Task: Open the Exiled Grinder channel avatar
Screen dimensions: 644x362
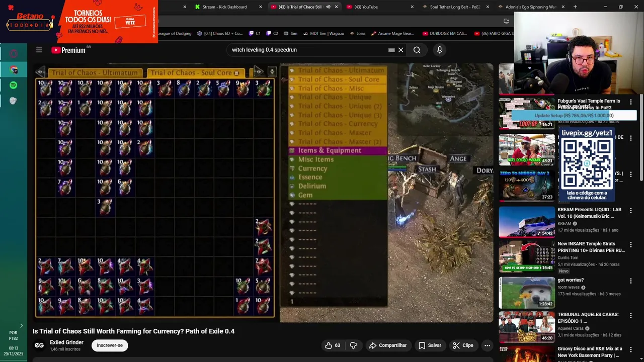Action: click(39, 345)
